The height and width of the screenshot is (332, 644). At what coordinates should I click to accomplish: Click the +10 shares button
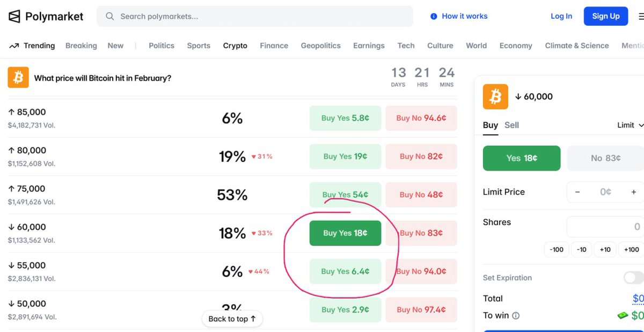coord(605,249)
